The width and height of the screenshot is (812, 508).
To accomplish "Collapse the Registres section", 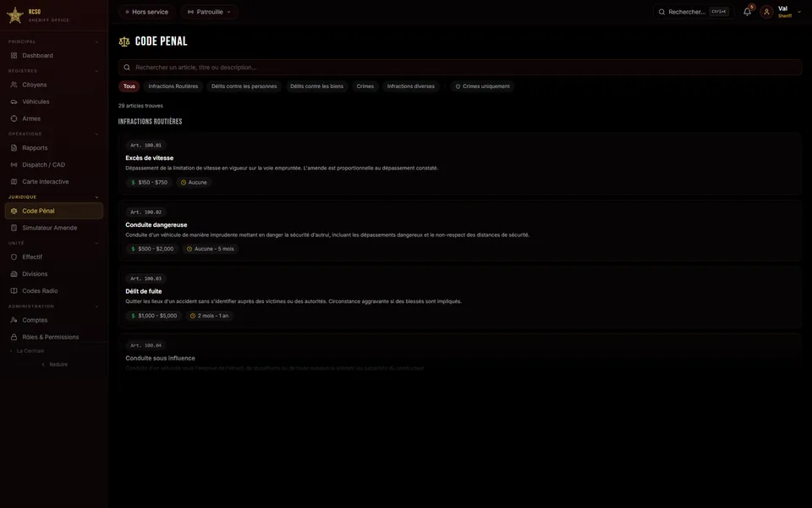I will 96,71.
